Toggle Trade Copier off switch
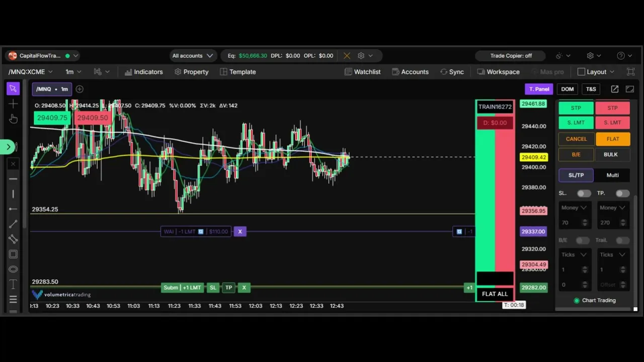This screenshot has width=644, height=362. (511, 56)
